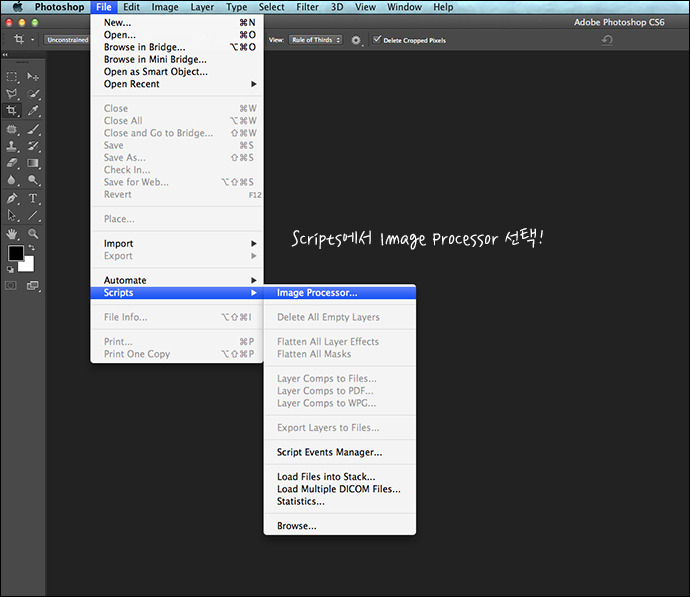Toggle Quick Mask mode
The height and width of the screenshot is (597, 690).
11,286
